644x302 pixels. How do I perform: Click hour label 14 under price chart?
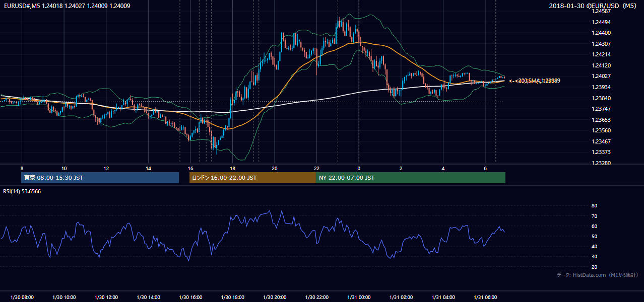(x=148, y=168)
